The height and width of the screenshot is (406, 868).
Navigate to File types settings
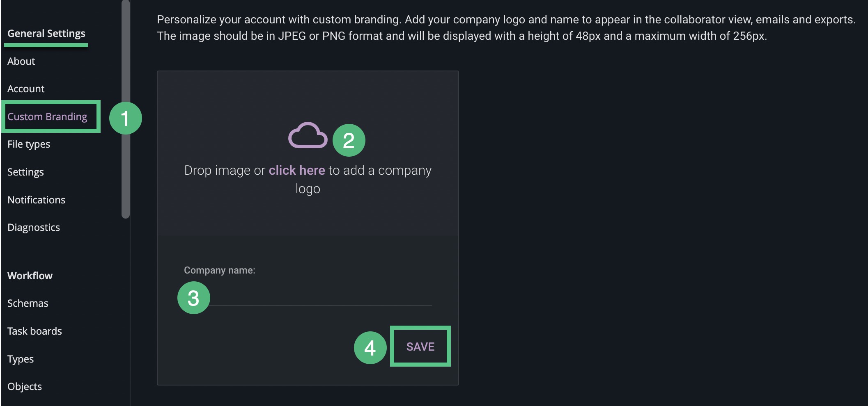tap(29, 144)
